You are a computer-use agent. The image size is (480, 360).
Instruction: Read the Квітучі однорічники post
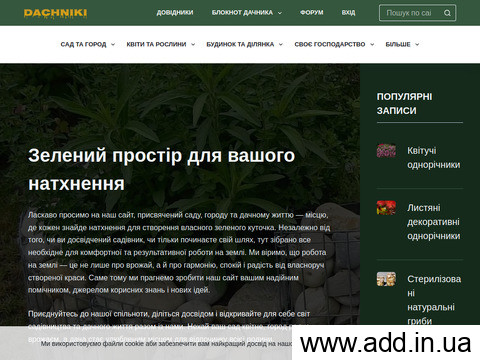tap(433, 158)
